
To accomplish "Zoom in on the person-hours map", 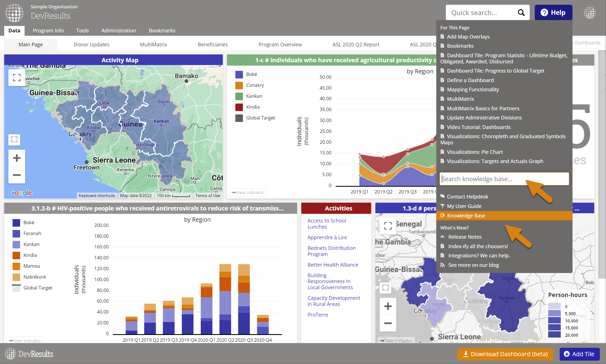I will click(x=388, y=306).
